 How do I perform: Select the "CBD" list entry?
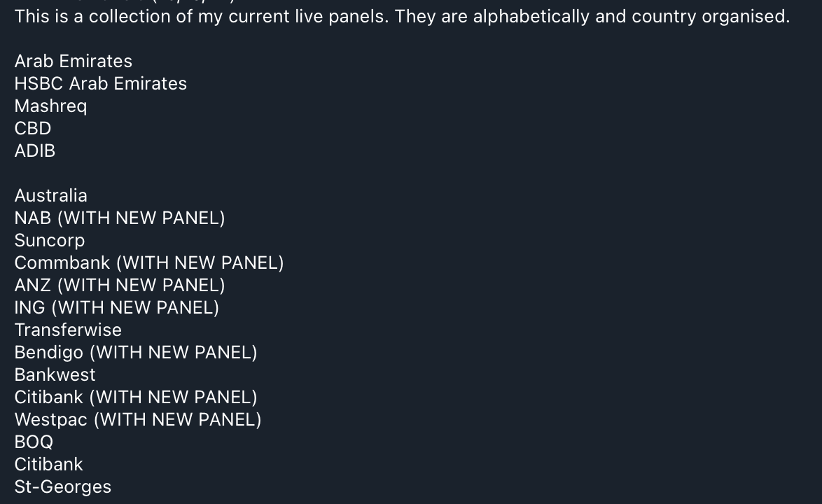pyautogui.click(x=33, y=128)
